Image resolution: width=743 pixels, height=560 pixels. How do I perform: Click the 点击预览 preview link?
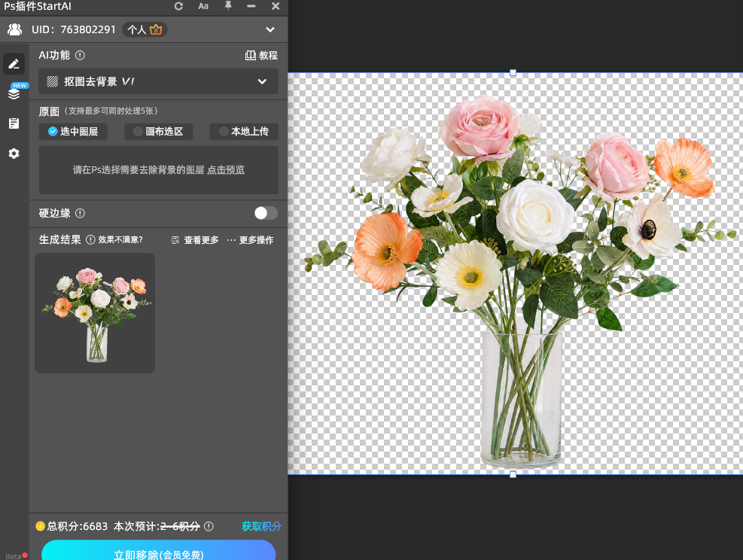tap(226, 169)
